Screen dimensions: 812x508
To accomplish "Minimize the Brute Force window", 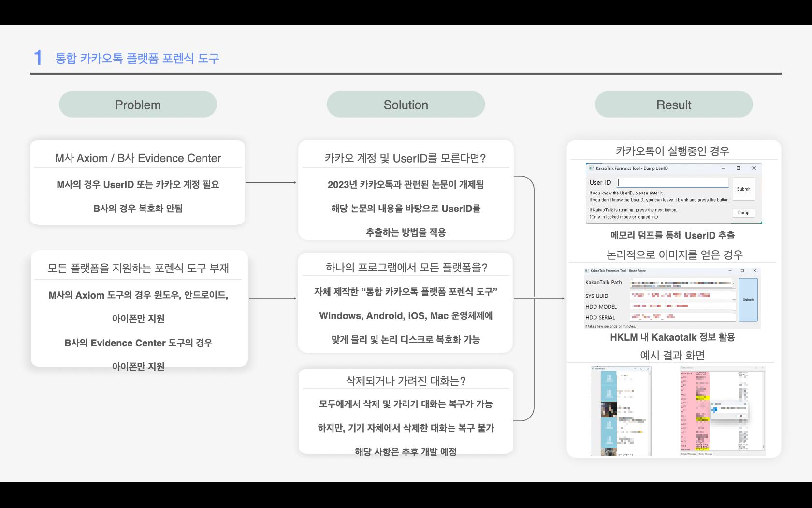I will tap(730, 271).
